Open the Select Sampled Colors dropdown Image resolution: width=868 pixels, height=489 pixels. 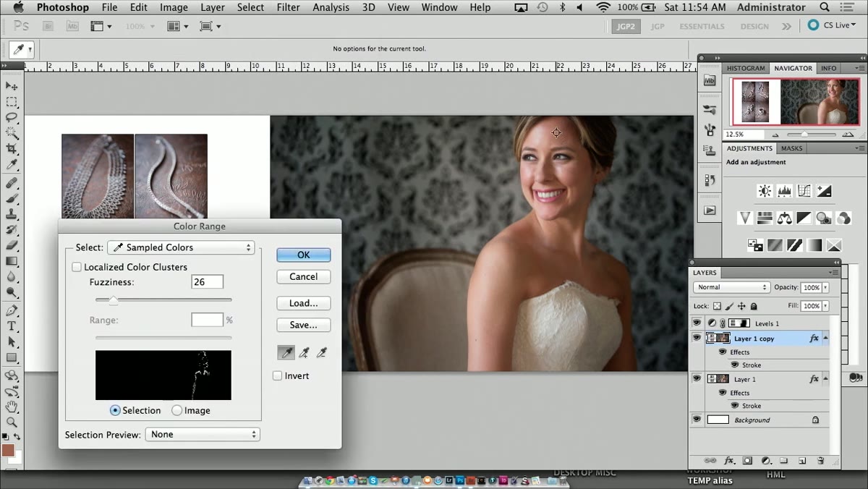click(181, 247)
